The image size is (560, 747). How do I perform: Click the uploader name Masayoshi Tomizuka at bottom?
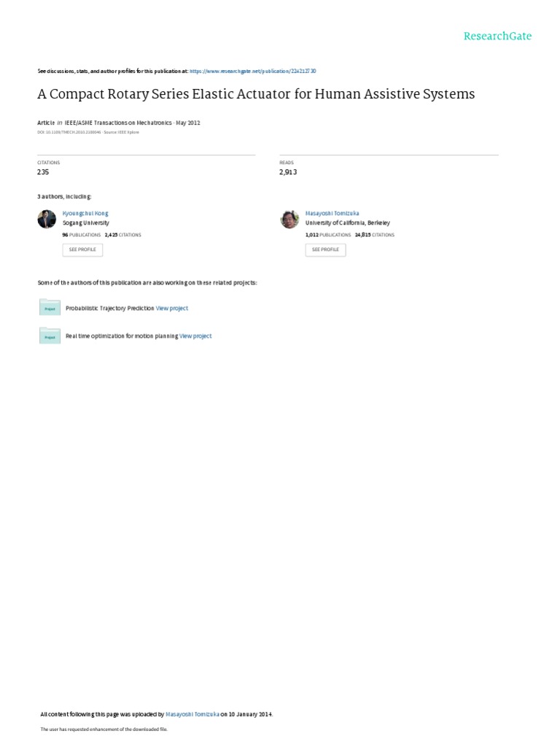(192, 714)
